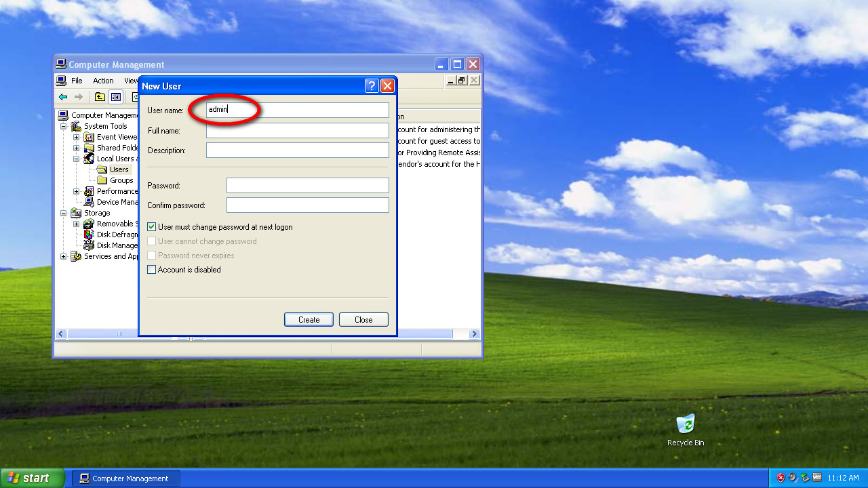Viewport: 868px width, 488px height.
Task: Click the New User dialog help question-mark button
Action: coord(372,85)
